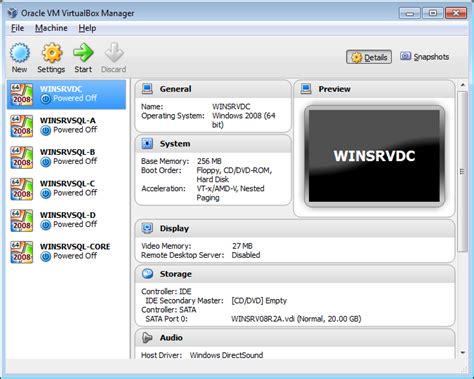Select the WINSRVSQL-A machine name
474x379 pixels.
pyautogui.click(x=68, y=120)
